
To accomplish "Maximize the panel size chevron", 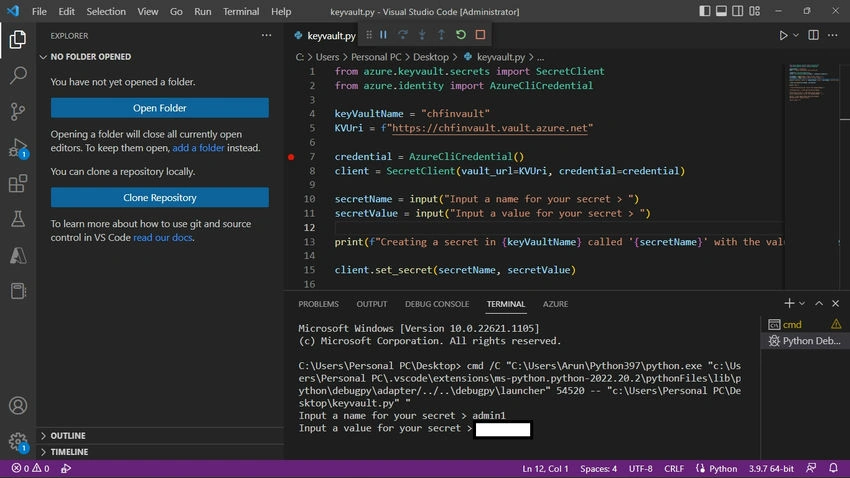I will pos(819,303).
